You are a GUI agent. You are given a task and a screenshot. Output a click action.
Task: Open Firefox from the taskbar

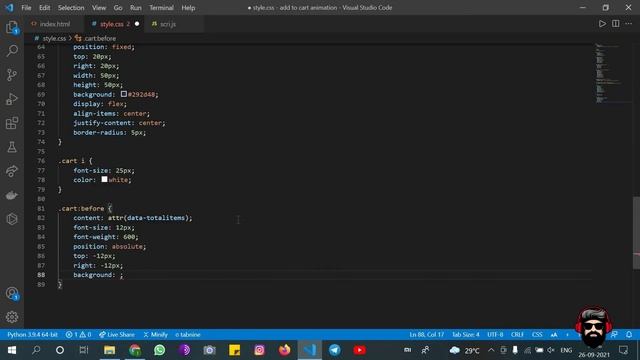[284, 350]
